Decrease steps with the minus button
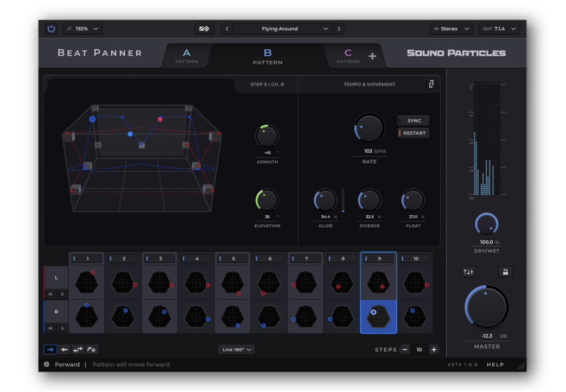The height and width of the screenshot is (392, 566). point(405,350)
